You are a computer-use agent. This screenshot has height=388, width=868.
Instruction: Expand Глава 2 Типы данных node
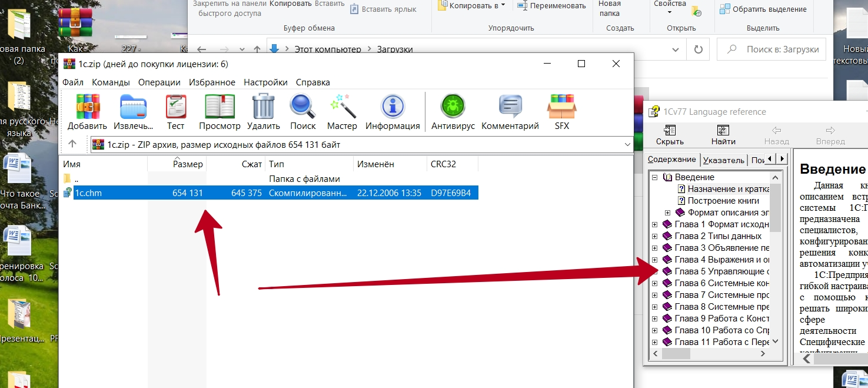pyautogui.click(x=654, y=236)
